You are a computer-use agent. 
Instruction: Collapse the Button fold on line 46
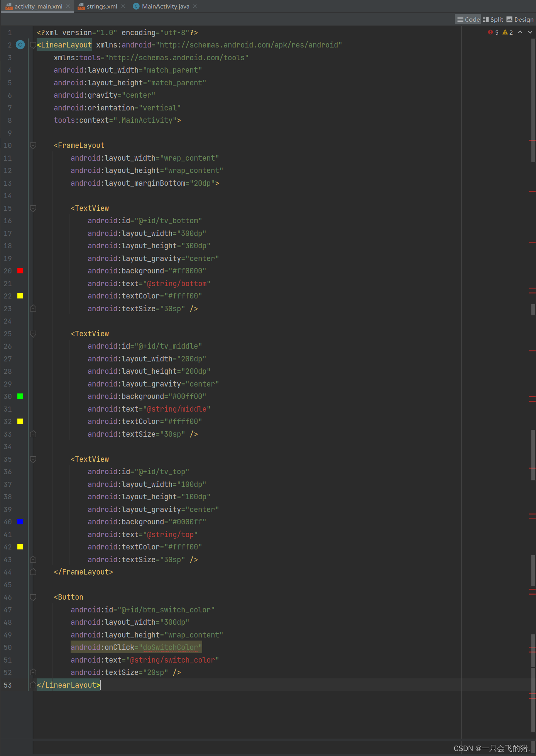33,597
